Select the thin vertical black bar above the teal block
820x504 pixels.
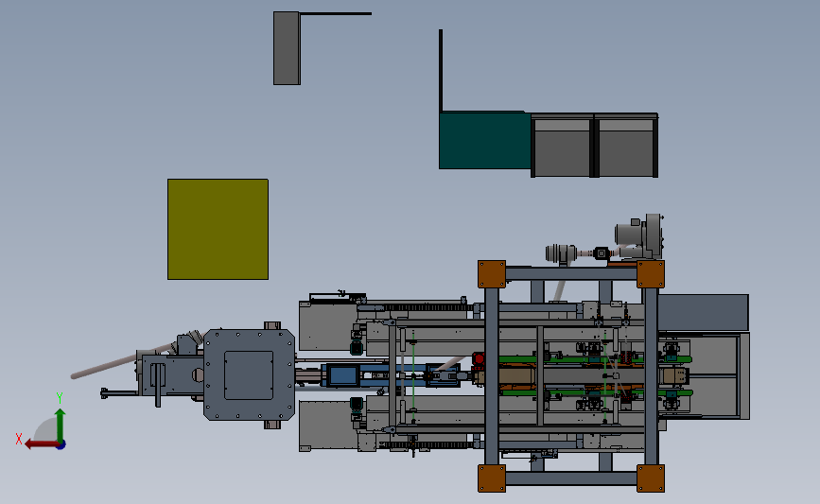441,70
